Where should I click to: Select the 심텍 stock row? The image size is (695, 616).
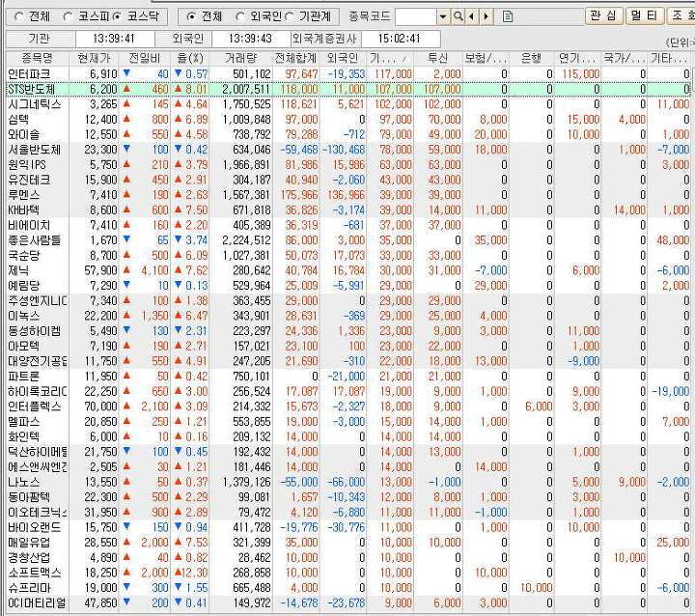click(x=347, y=120)
